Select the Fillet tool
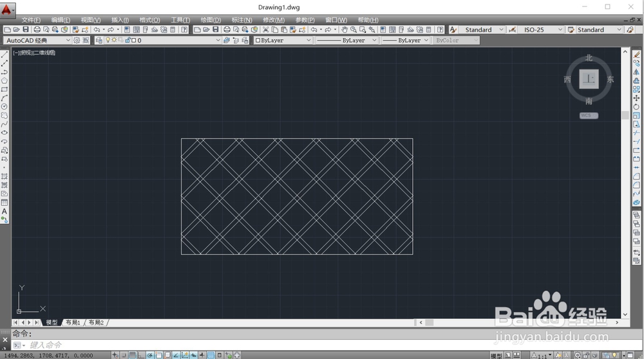Viewport: 644px width, 359px height. (637, 185)
